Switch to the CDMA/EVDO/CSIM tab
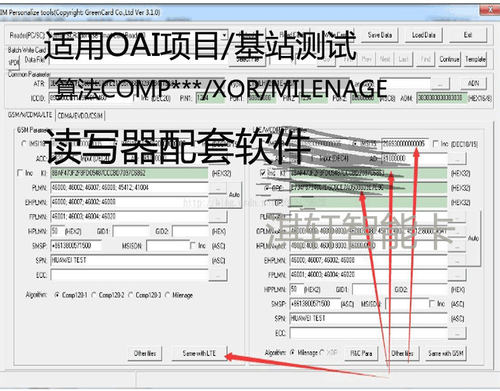Screen dimensions: 500x391 coord(80,116)
